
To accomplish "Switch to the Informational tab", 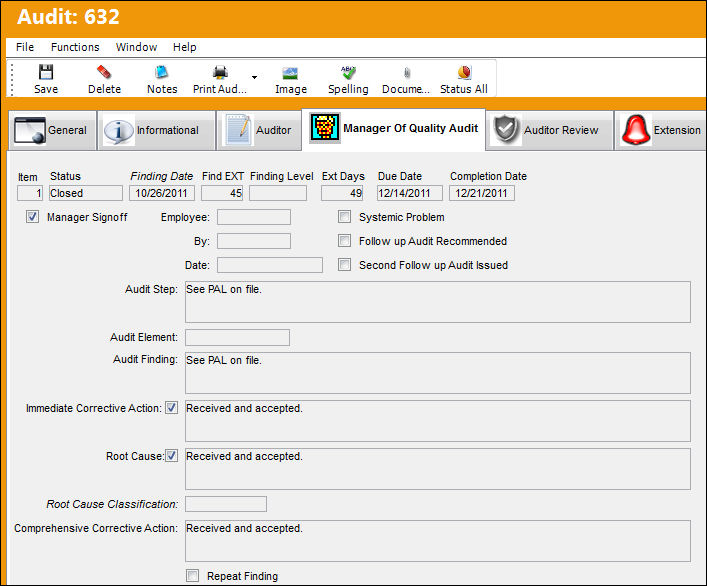I will (x=156, y=130).
